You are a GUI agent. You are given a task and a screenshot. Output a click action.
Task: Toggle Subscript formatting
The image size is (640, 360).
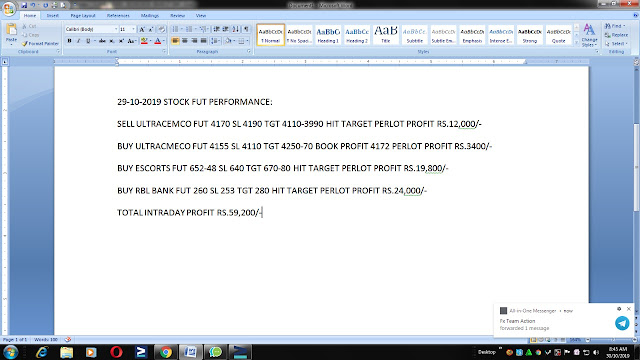click(x=112, y=41)
